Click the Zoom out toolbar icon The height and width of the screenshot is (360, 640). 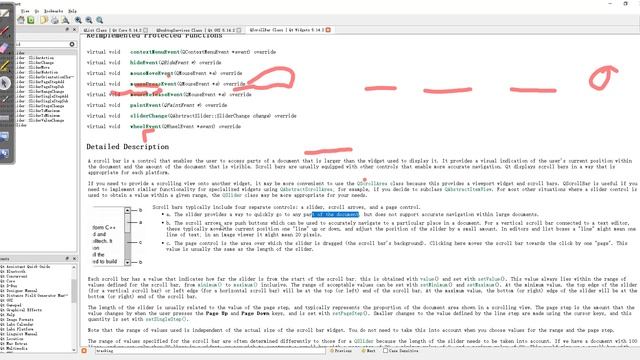click(89, 20)
